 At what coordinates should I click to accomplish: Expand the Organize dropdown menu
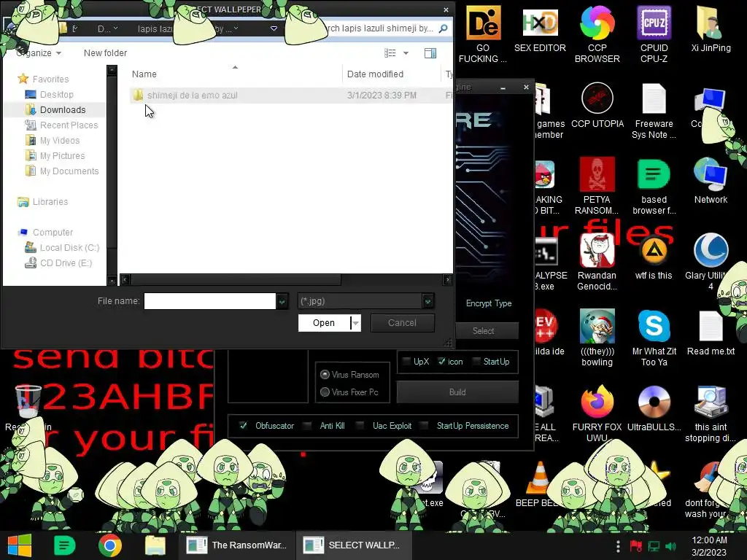[39, 52]
